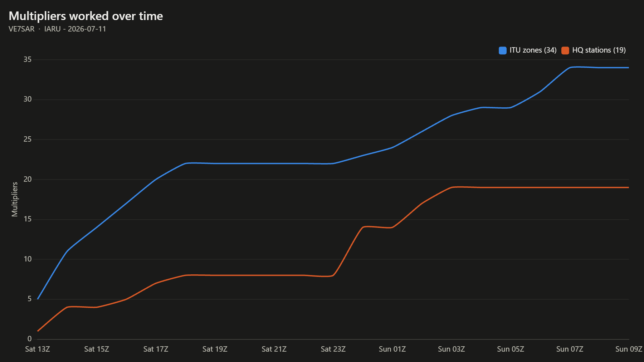The width and height of the screenshot is (644, 362).
Task: Click the 'Multipliers worked over time' title
Action: pyautogui.click(x=86, y=16)
